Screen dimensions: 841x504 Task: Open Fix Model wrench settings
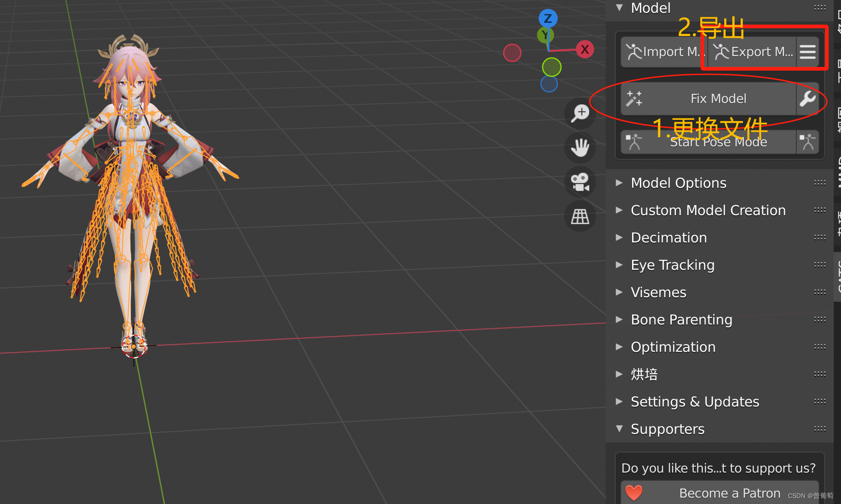point(808,98)
